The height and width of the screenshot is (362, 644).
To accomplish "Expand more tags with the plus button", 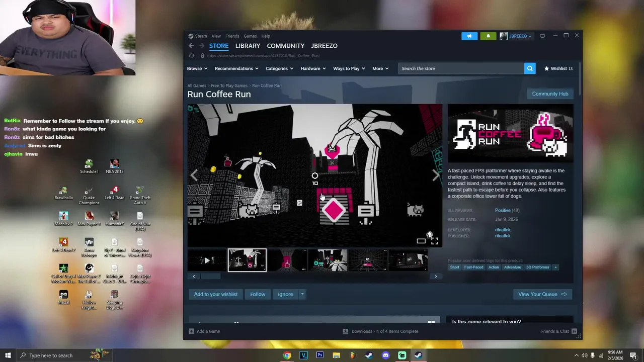I will pyautogui.click(x=555, y=267).
